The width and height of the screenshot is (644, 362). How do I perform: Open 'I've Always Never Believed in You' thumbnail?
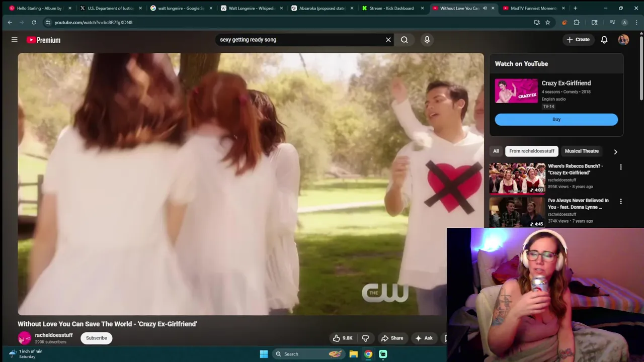click(517, 212)
